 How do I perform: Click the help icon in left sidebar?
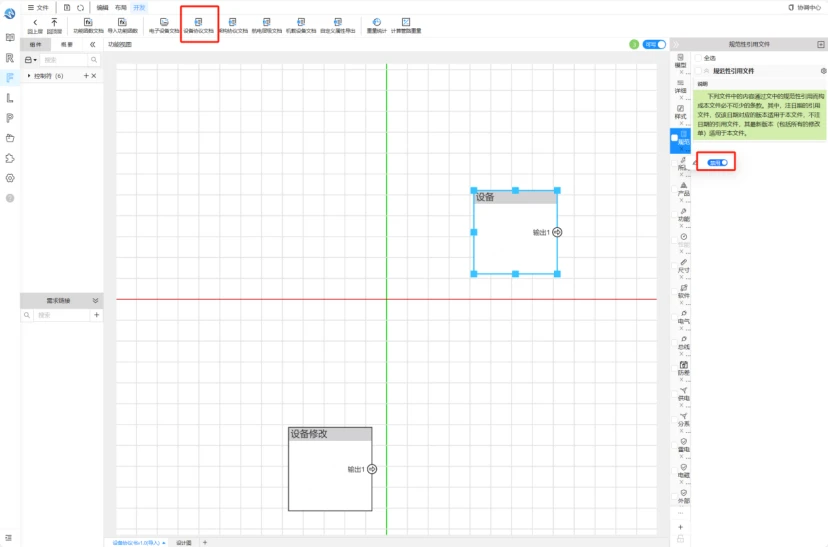[10, 198]
